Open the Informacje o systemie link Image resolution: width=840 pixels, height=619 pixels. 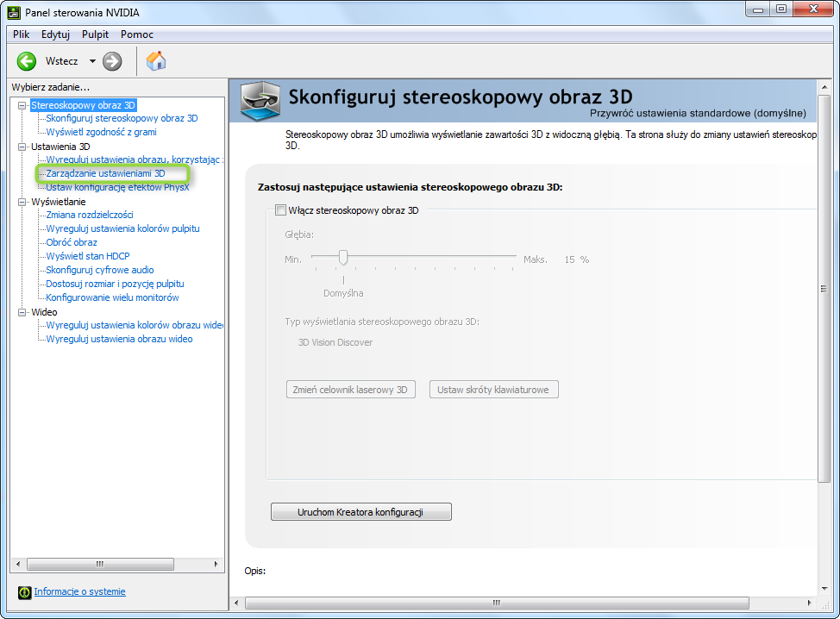tap(80, 591)
